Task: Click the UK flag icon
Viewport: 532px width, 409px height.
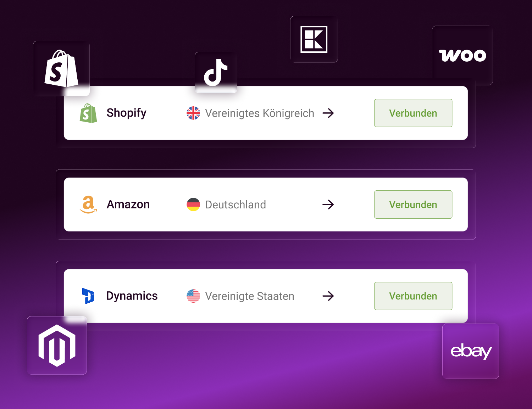Action: click(193, 113)
